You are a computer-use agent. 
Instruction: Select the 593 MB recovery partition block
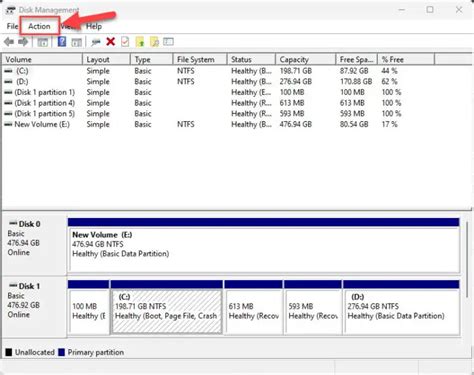pos(313,307)
